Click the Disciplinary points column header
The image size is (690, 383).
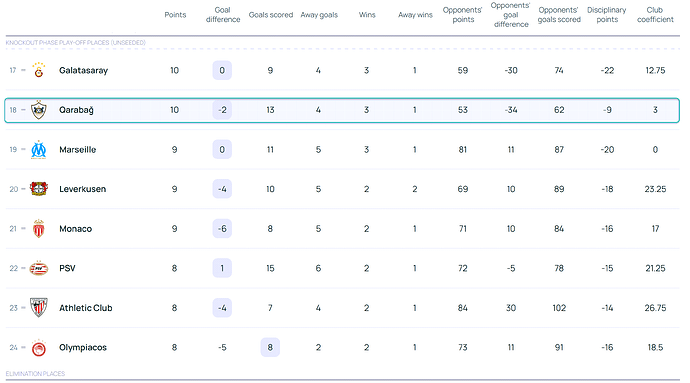pyautogui.click(x=607, y=15)
